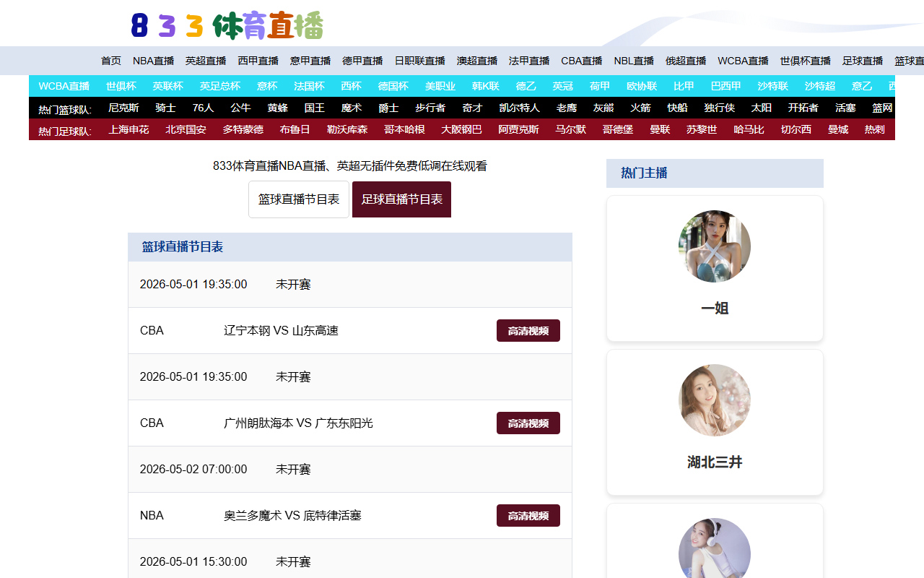
Task: Open NBL直播 navigation link
Action: (634, 61)
